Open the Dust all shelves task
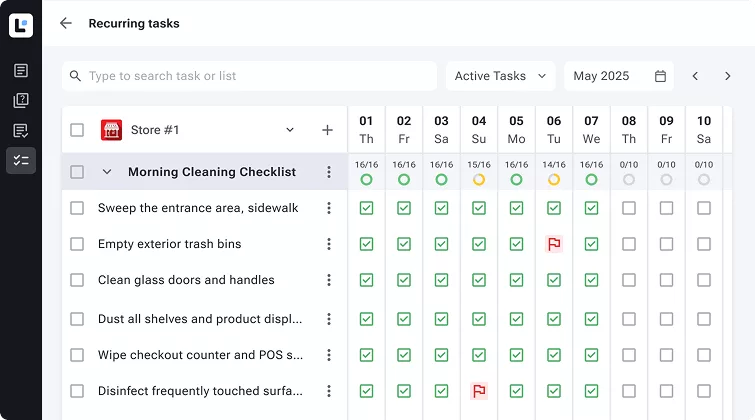This screenshot has width=755, height=420. pyautogui.click(x=200, y=319)
